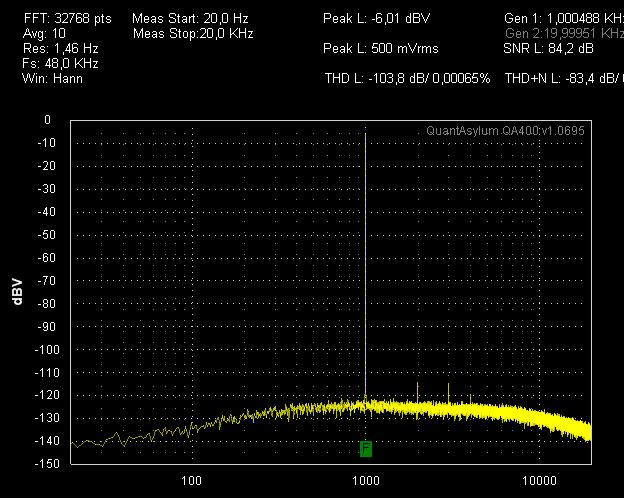Click the 10000 Hz x-axis label
Image resolution: width=624 pixels, height=500 pixels.
tap(539, 480)
